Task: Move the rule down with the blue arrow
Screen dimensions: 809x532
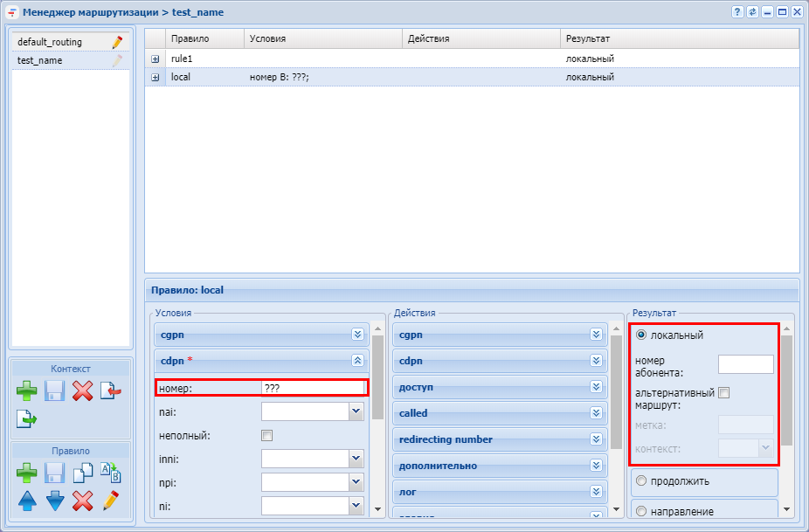Action: tap(55, 501)
